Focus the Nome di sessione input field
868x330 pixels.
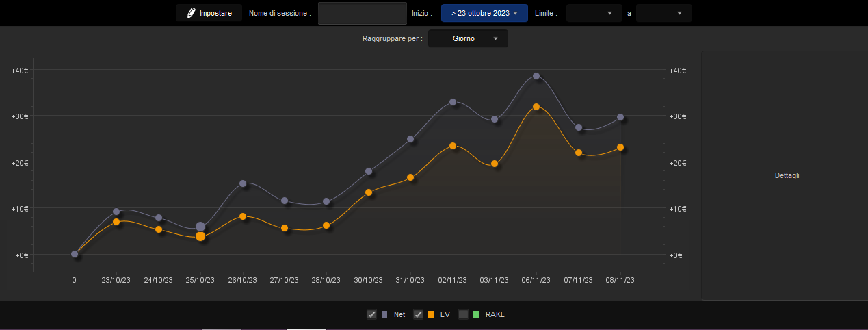point(363,13)
